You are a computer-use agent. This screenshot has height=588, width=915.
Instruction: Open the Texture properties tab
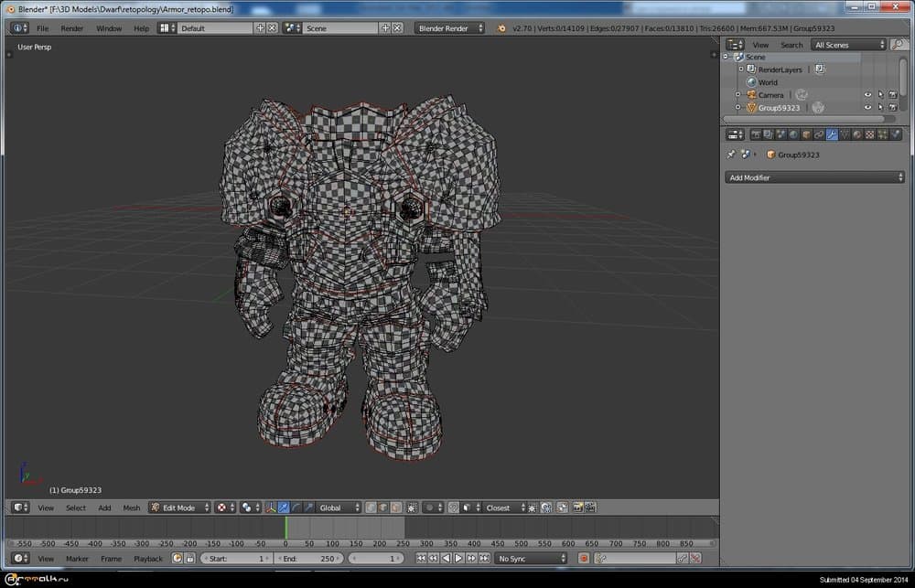click(x=870, y=134)
